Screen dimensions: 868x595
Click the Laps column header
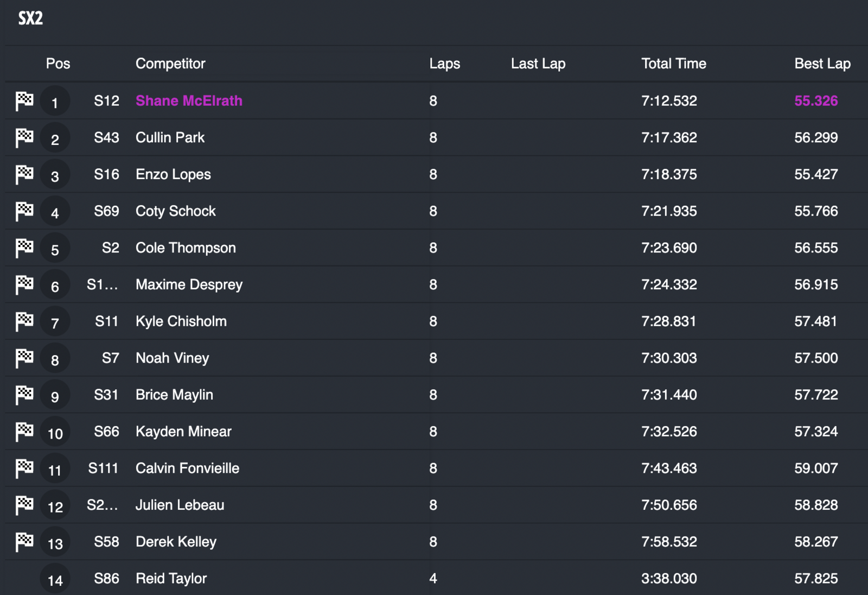pos(444,64)
